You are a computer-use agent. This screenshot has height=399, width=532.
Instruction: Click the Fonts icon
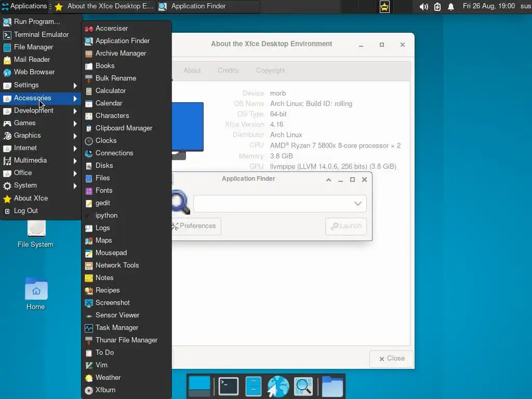[88, 191]
